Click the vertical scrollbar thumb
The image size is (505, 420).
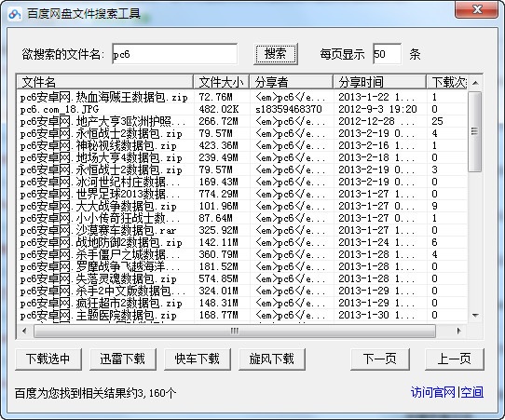(474, 131)
